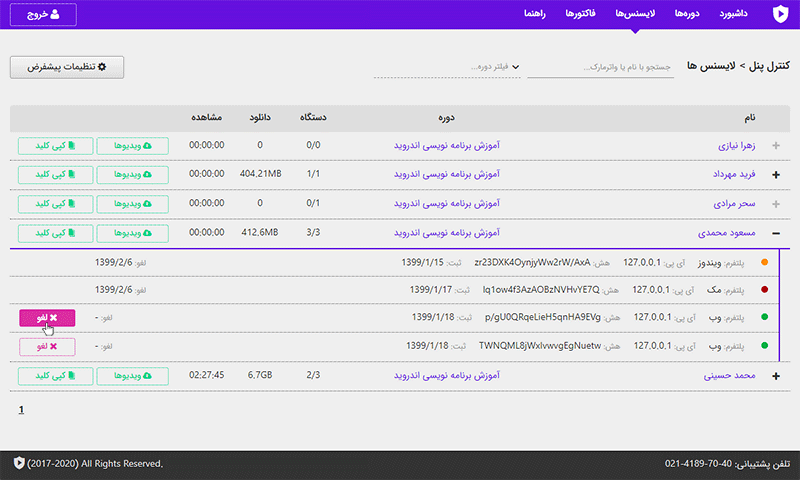800x480 pixels.
Task: Click download value 6.7GB
Action: pyautogui.click(x=260, y=375)
